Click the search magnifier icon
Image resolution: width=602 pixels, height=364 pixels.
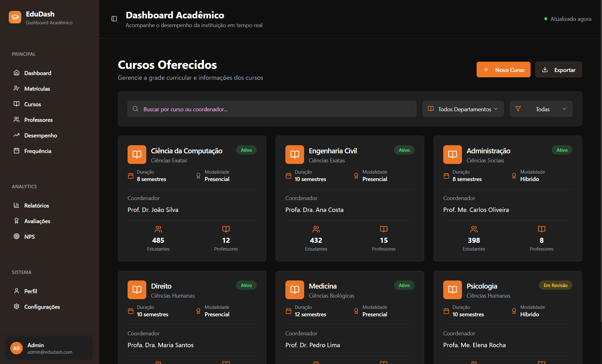(135, 109)
